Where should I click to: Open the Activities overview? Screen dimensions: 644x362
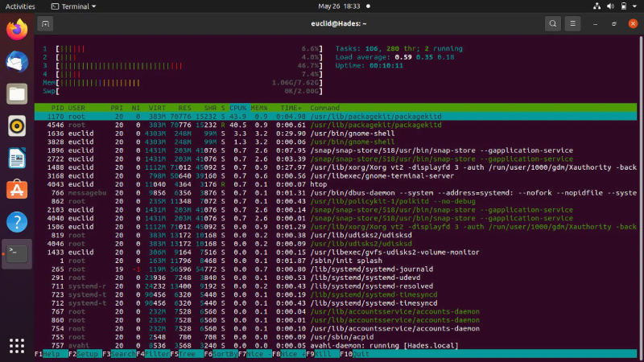click(x=20, y=6)
